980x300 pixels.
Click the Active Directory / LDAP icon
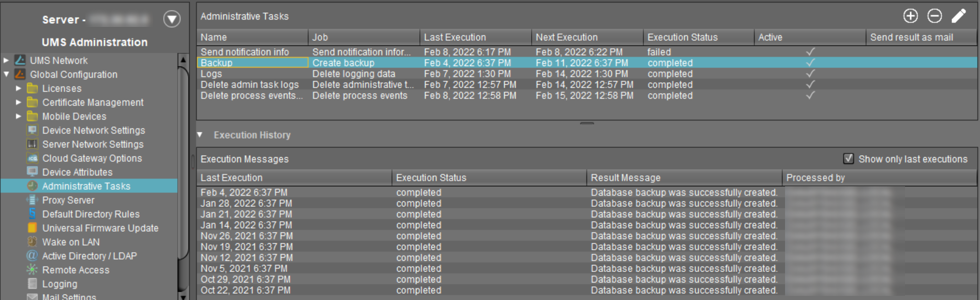(x=32, y=256)
